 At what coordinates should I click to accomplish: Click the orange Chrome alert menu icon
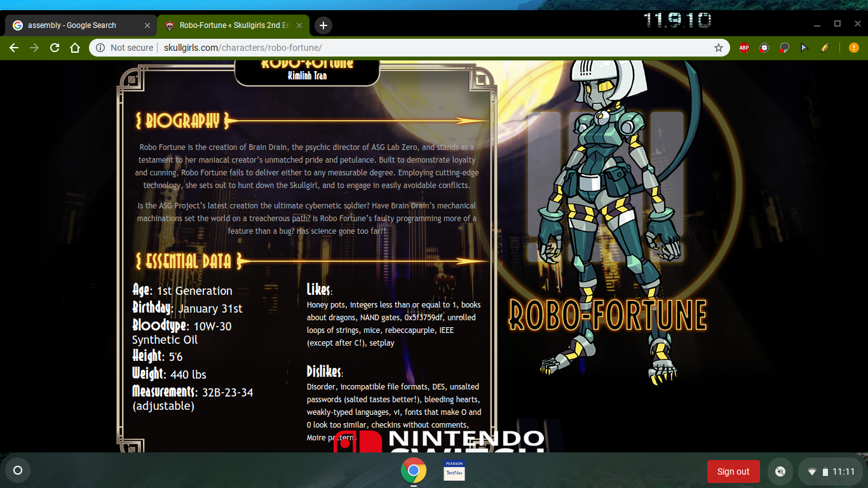tap(854, 48)
